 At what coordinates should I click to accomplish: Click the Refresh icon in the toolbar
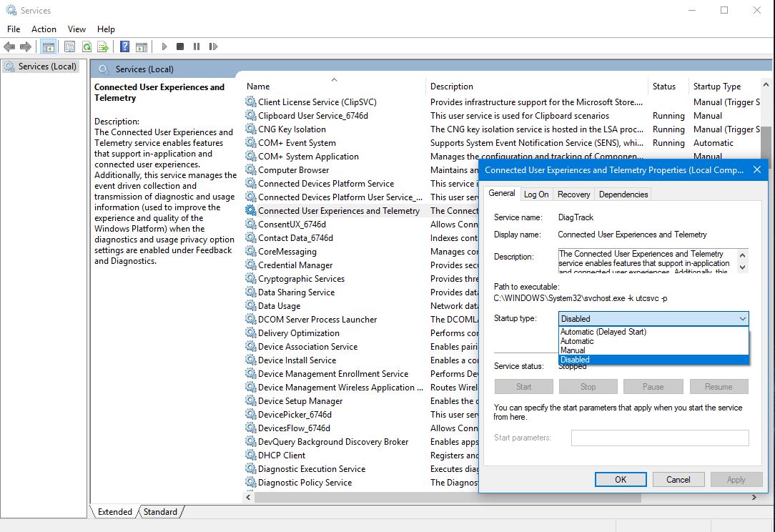[87, 46]
